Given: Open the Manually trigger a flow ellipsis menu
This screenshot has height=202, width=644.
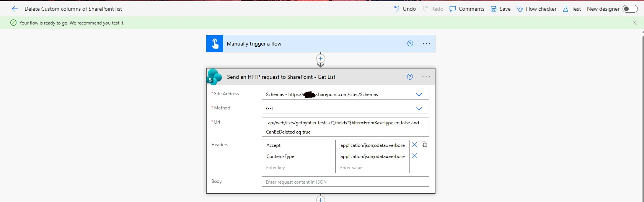Looking at the screenshot, I should pyautogui.click(x=426, y=44).
